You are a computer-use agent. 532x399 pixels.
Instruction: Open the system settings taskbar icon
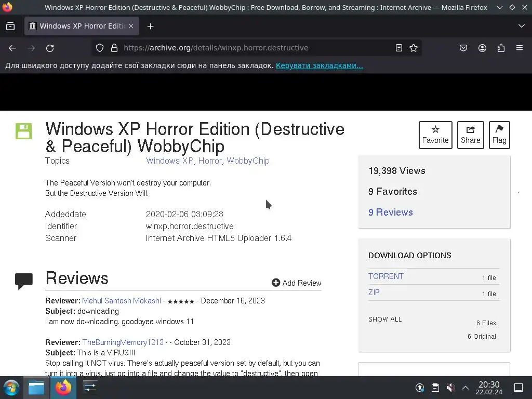point(90,388)
